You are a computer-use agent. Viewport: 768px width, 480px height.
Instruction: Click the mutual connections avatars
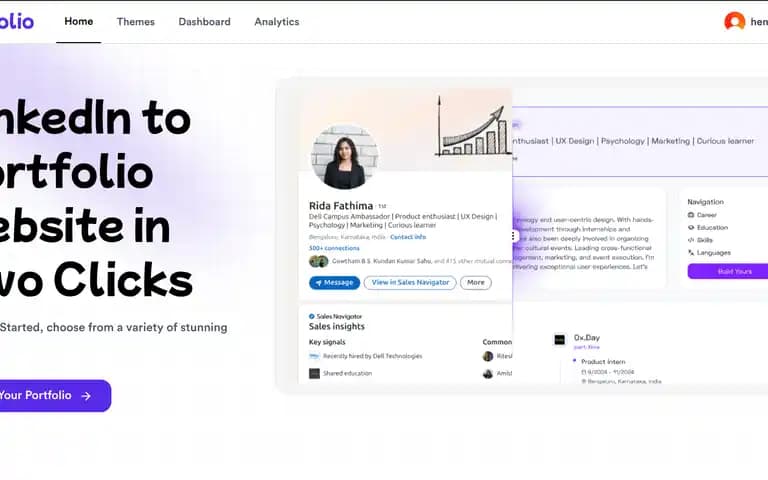click(x=318, y=261)
